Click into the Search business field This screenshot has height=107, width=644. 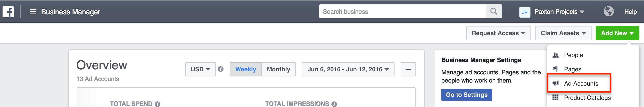pyautogui.click(x=402, y=11)
